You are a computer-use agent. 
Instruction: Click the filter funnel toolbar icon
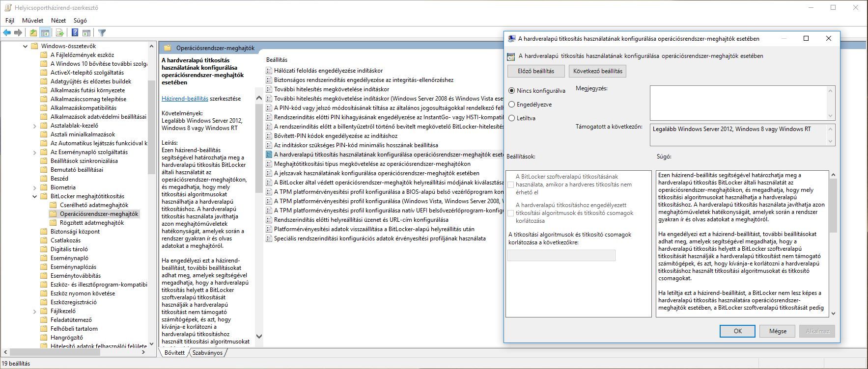102,33
